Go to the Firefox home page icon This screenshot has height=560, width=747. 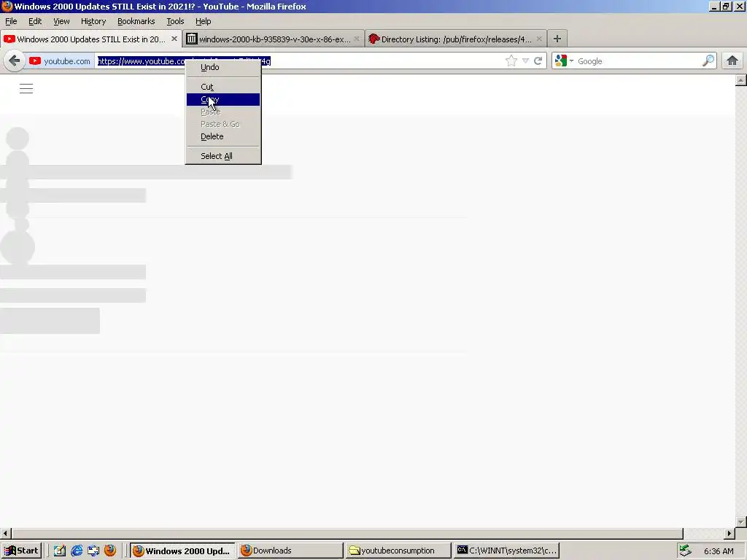tap(732, 61)
